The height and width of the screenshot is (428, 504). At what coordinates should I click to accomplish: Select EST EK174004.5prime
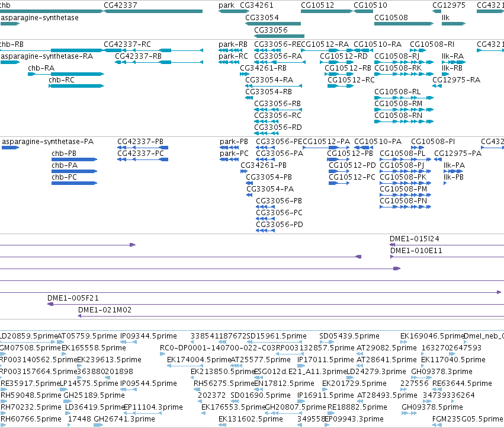click(x=198, y=360)
